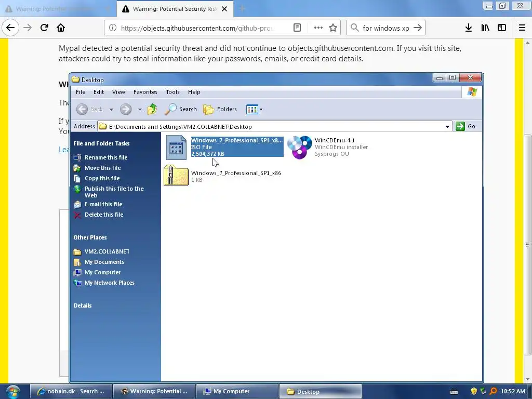
Task: Click the Windows Start orb
Action: tap(13, 392)
